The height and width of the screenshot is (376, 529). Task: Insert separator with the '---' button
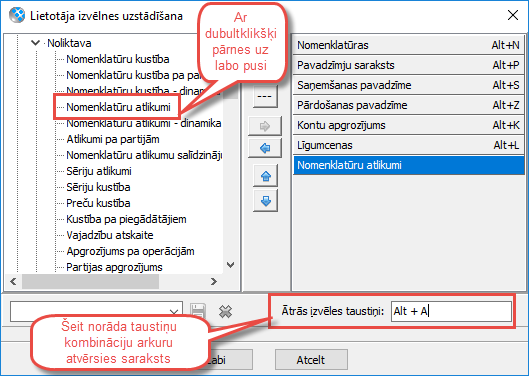click(x=265, y=97)
